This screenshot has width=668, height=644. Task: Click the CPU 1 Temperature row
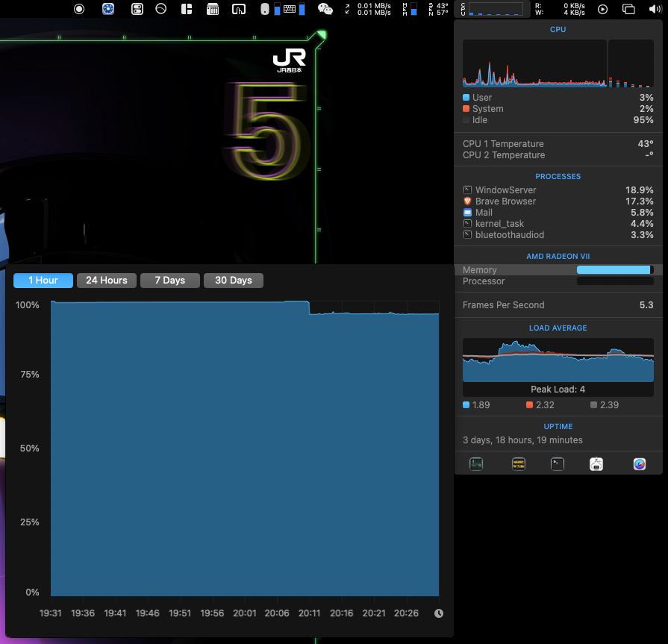(x=558, y=143)
